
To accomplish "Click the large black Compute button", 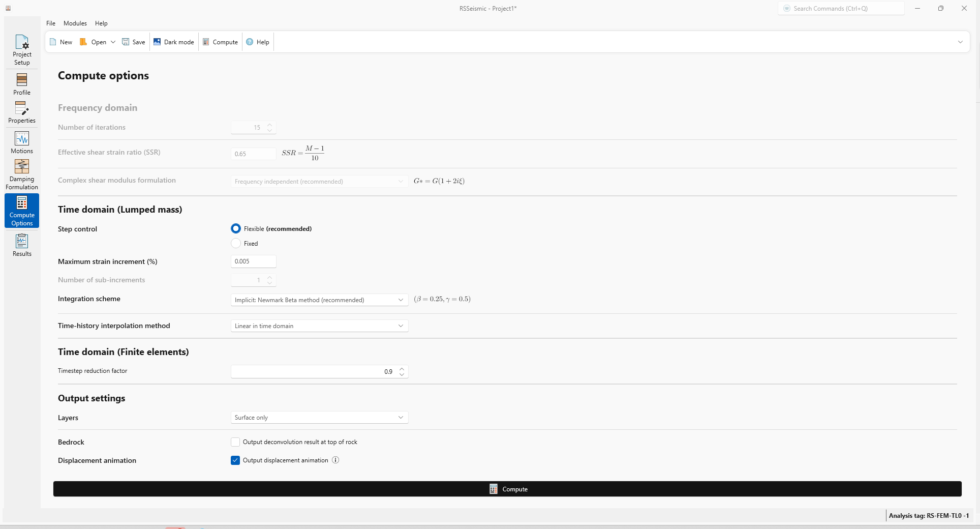I will [507, 489].
